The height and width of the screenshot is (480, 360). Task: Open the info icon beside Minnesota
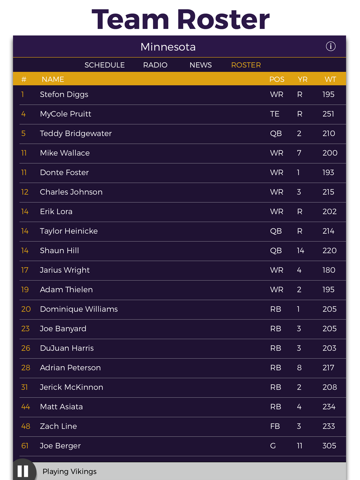point(330,46)
